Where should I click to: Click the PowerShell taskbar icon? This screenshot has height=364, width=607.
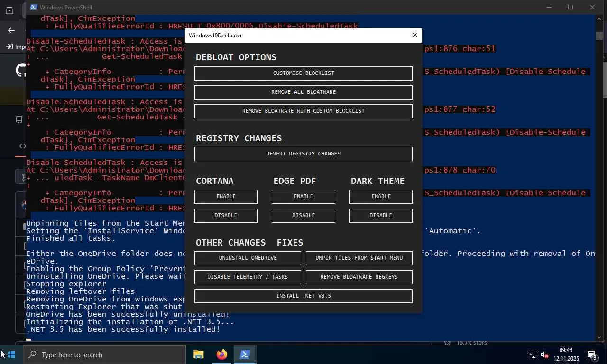click(x=245, y=355)
